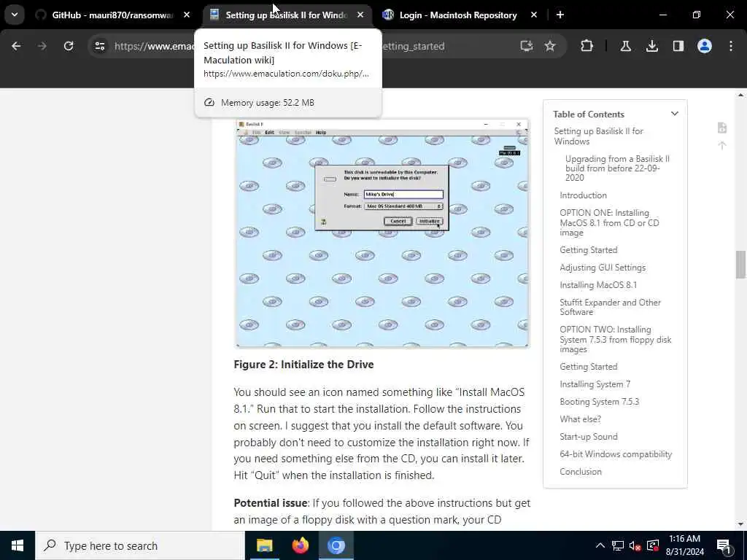747x560 pixels.
Task: Open OPTION TWO: Installing System 7.5.3 link
Action: 616,339
